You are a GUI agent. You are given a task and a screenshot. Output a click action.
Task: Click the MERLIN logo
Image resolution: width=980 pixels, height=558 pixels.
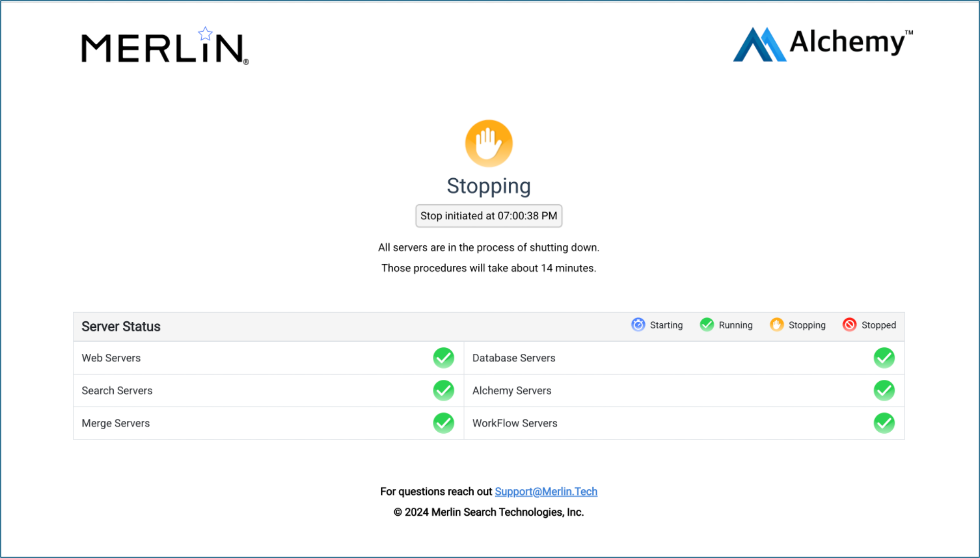click(x=164, y=47)
